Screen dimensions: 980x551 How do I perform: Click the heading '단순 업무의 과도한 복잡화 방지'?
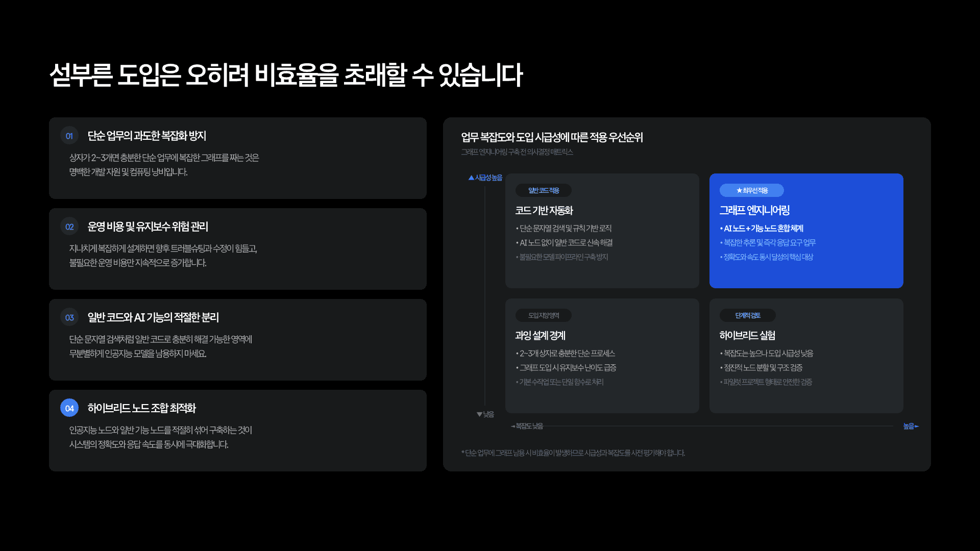click(x=147, y=136)
